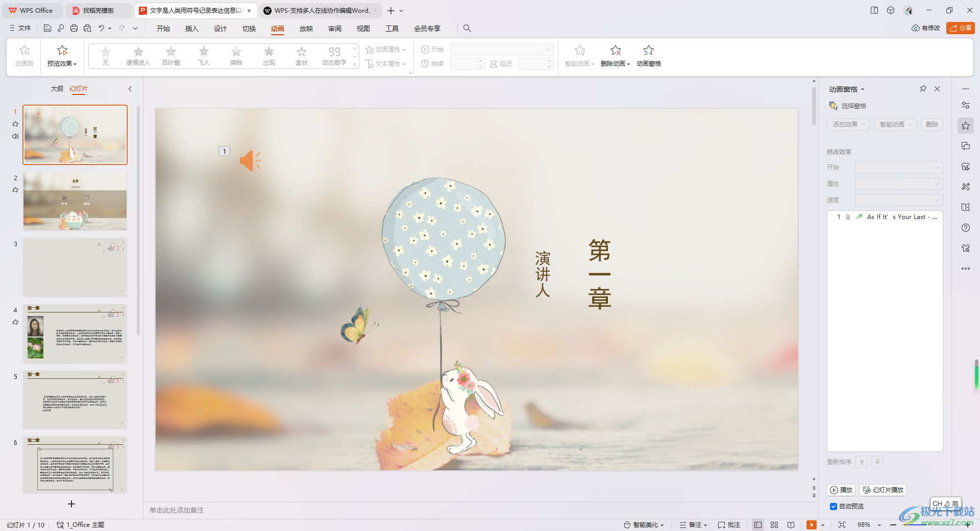Open print preview icon
Screen dimensions: 980x531
(x=87, y=28)
